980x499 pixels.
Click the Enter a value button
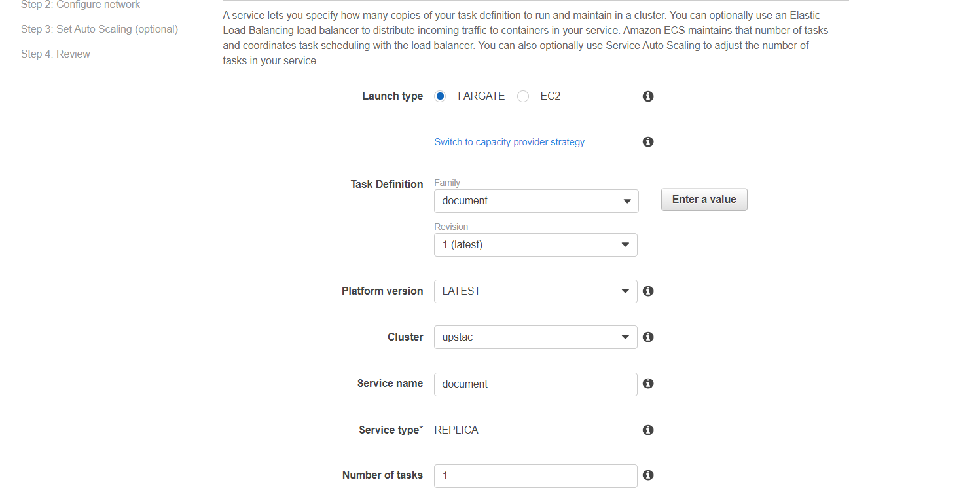click(x=704, y=199)
